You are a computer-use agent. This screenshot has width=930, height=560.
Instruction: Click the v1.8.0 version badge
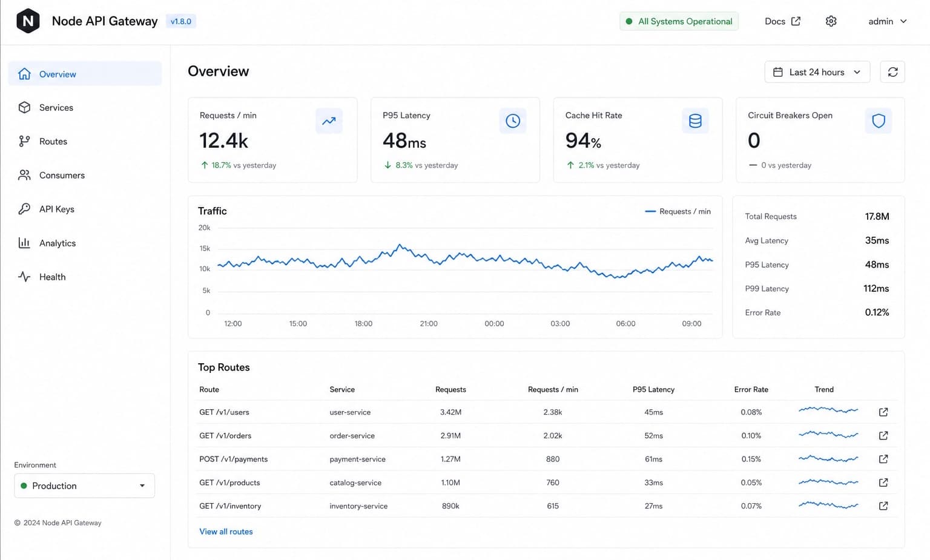[x=180, y=21]
